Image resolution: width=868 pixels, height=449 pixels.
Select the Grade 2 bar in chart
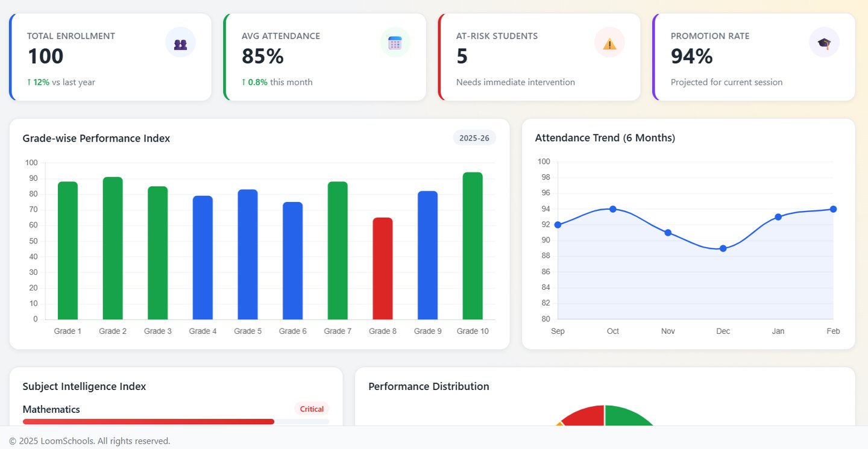[113, 248]
